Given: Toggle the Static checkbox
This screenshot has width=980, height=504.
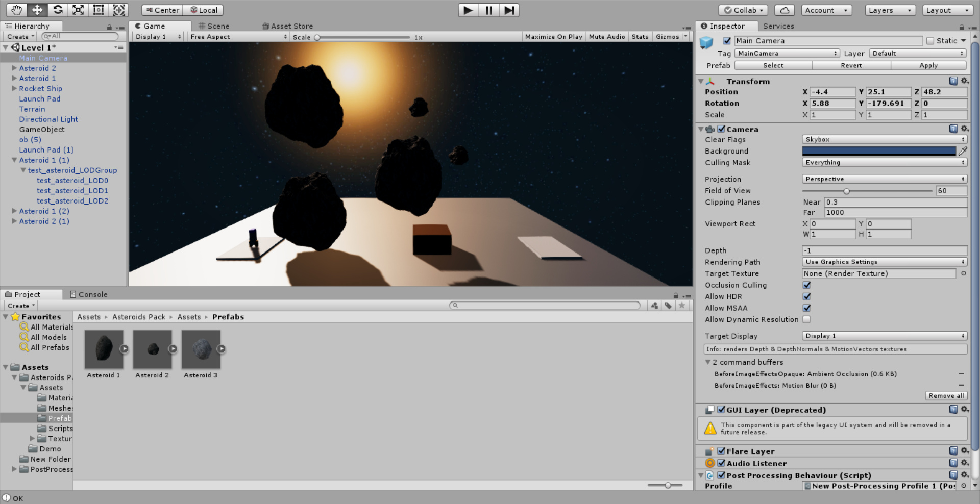Looking at the screenshot, I should click(930, 41).
